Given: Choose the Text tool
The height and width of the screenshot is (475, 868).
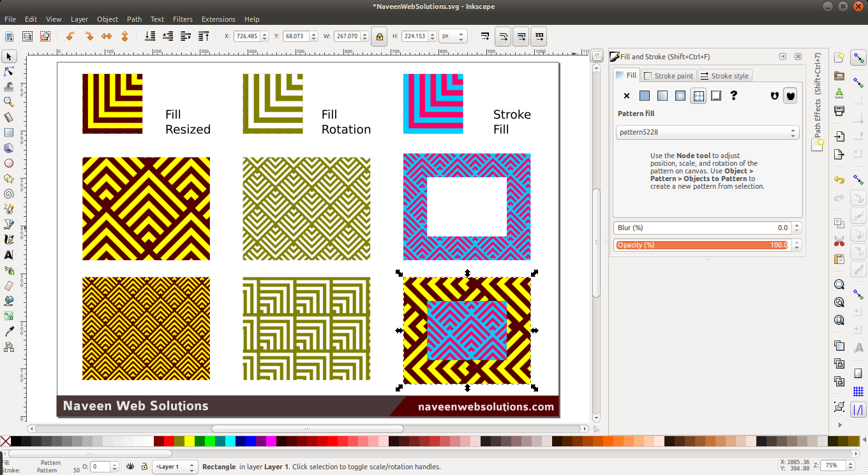Looking at the screenshot, I should (9, 255).
